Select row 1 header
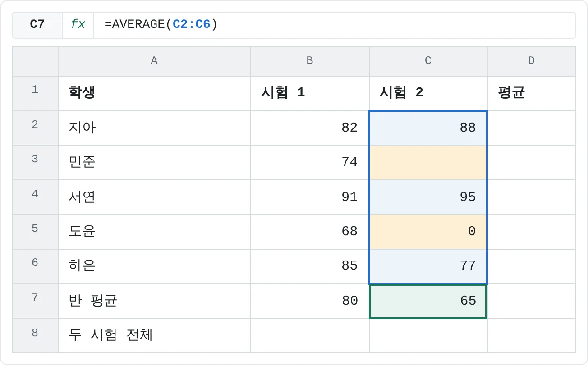Image resolution: width=588 pixels, height=366 pixels. click(x=35, y=93)
